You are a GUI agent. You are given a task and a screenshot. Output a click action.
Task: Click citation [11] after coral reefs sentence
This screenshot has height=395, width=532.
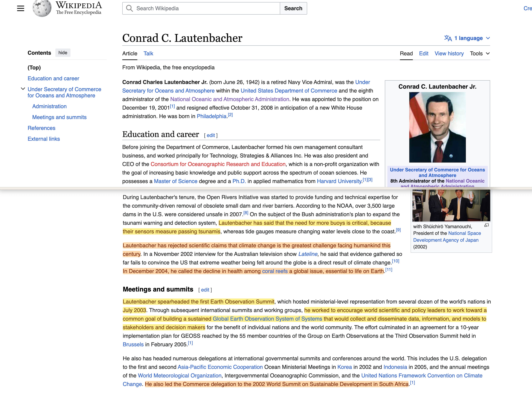point(389,270)
